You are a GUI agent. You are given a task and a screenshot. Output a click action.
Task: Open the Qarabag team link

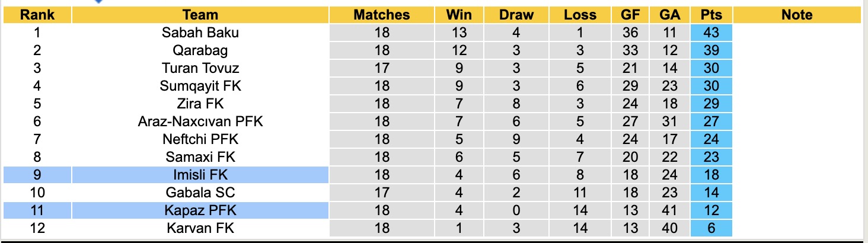point(200,50)
